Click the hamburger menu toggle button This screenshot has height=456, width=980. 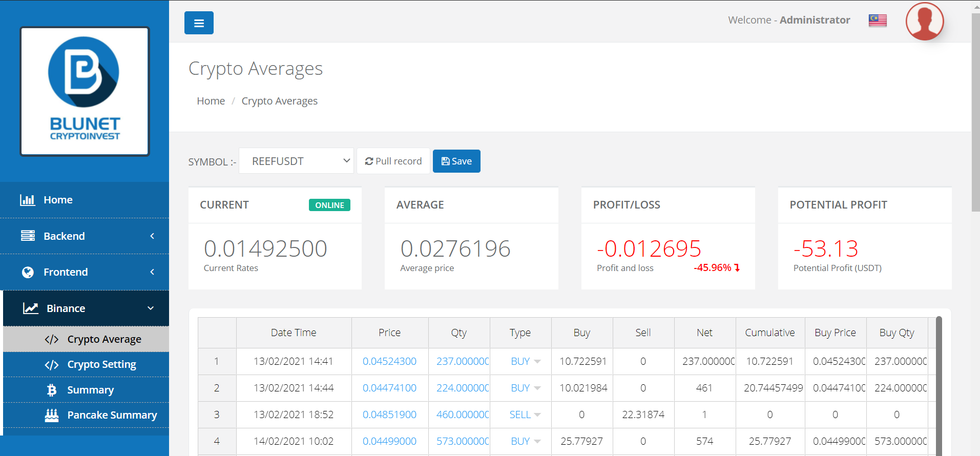click(199, 23)
